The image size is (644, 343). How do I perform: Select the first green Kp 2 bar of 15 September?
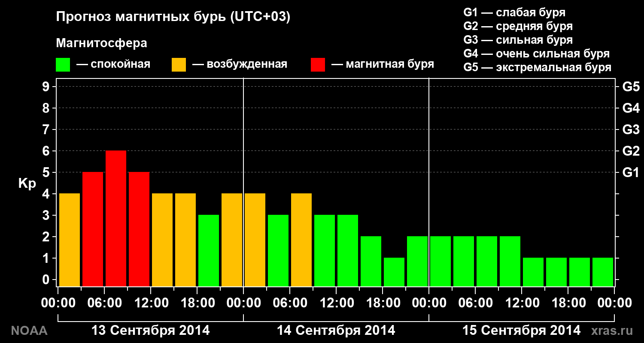[x=440, y=261]
